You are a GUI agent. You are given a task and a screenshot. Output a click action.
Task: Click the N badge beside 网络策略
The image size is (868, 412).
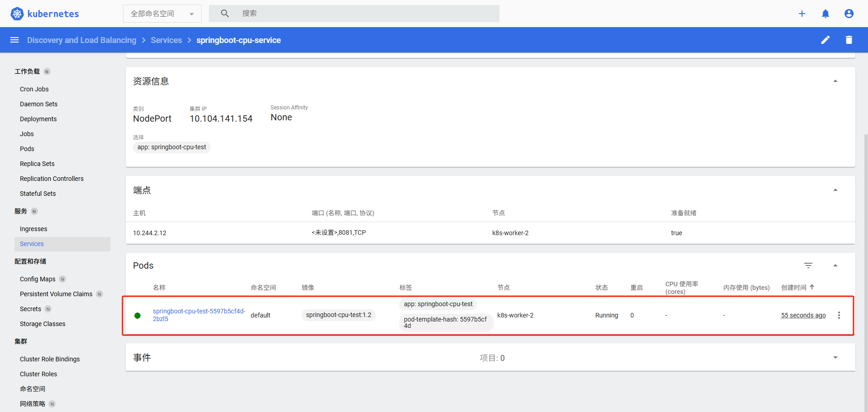click(x=52, y=404)
